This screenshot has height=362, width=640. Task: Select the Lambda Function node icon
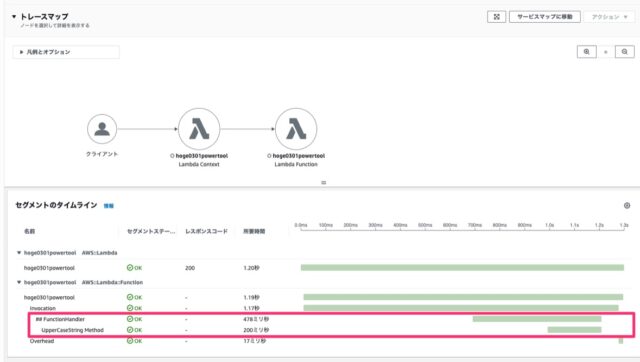pos(296,129)
